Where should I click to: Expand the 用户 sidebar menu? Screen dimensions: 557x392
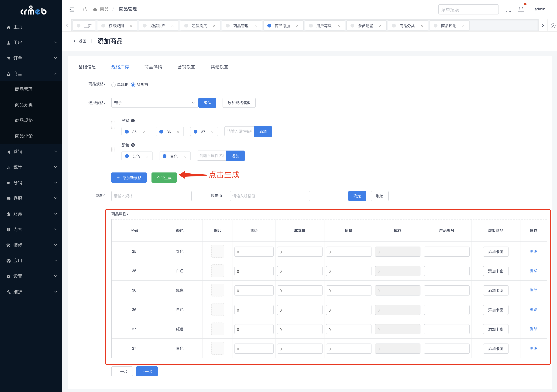(x=31, y=42)
